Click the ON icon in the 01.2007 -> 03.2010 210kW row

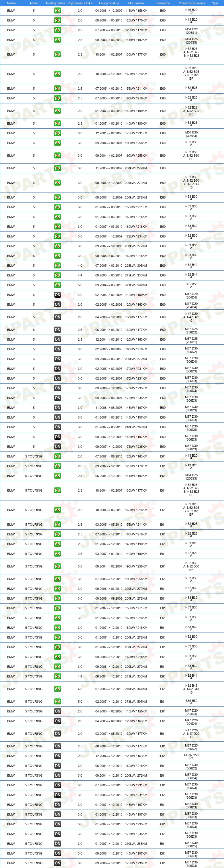pos(58,427)
